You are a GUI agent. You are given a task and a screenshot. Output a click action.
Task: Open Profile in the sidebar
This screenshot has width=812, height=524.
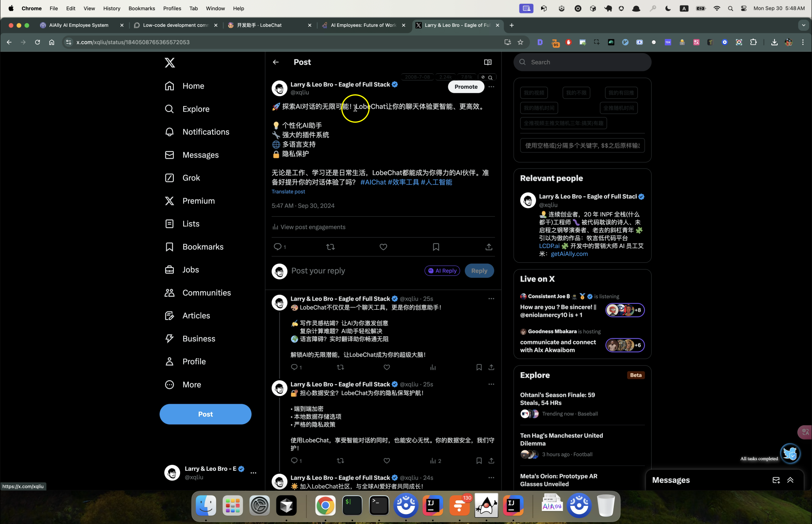185,361
